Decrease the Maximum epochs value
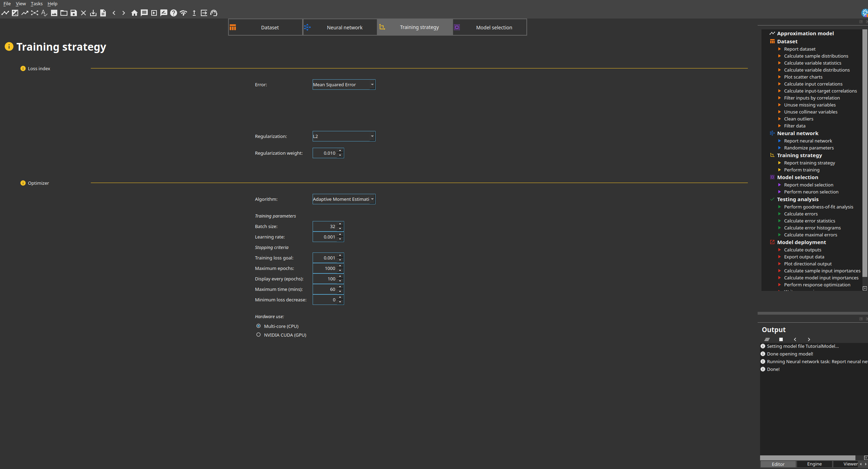This screenshot has width=868, height=469. 340,271
